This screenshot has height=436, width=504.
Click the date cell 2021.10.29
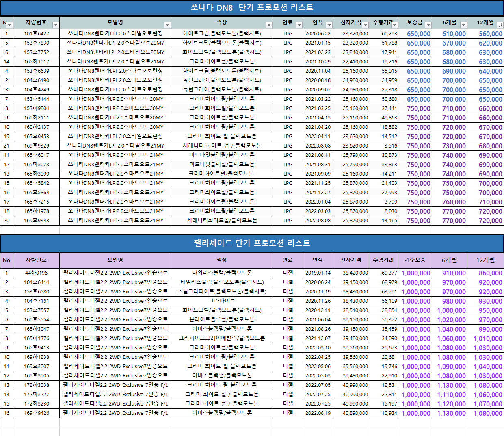tap(318, 62)
